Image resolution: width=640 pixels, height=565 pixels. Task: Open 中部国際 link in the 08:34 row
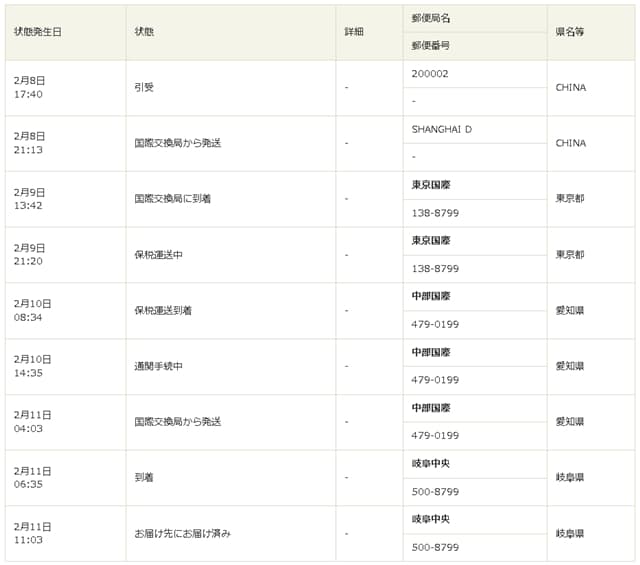click(x=431, y=296)
